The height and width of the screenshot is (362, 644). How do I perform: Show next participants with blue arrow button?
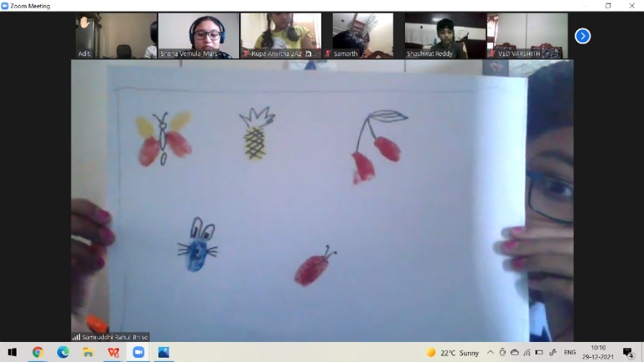[582, 36]
